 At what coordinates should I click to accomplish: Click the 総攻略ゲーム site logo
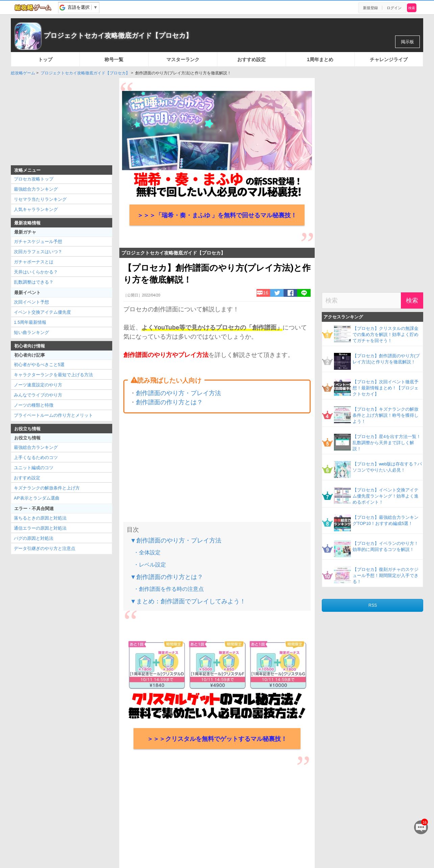(33, 7)
